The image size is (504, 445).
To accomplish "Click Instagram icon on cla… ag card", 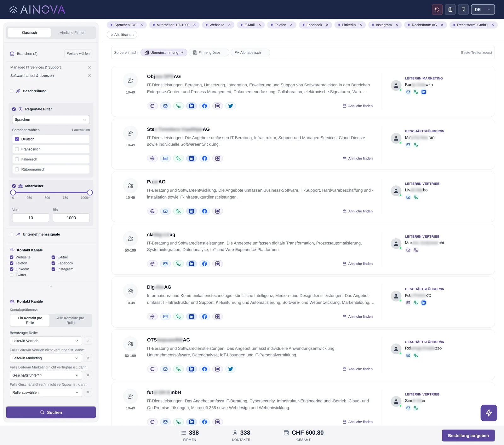I will (218, 264).
